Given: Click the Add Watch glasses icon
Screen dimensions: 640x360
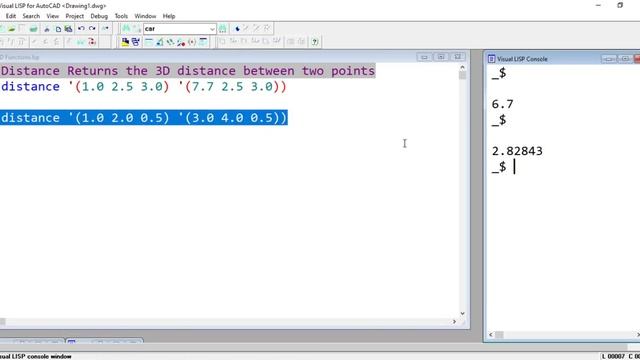Looking at the screenshot, I should pyautogui.click(x=80, y=42).
